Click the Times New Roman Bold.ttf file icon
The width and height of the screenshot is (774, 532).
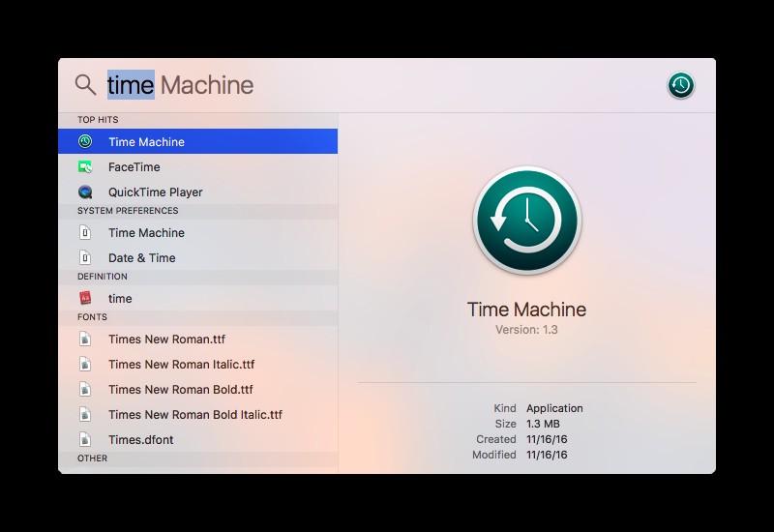[85, 390]
